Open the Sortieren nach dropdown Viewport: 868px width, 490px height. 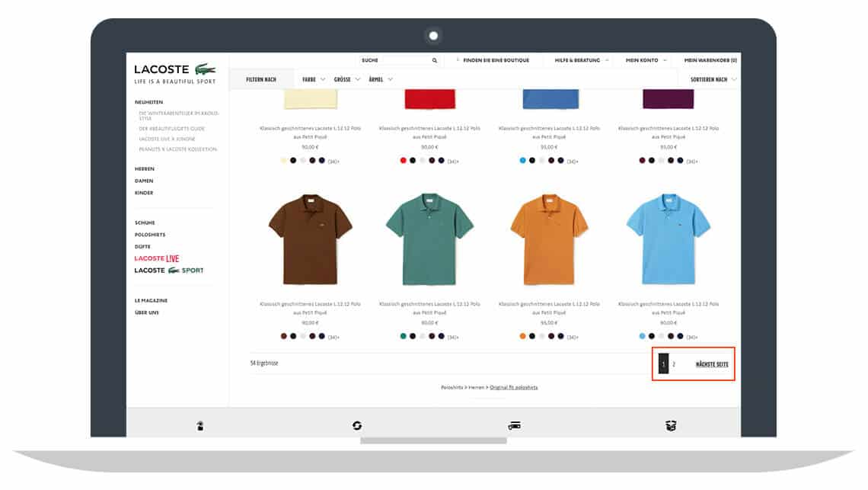(x=713, y=79)
